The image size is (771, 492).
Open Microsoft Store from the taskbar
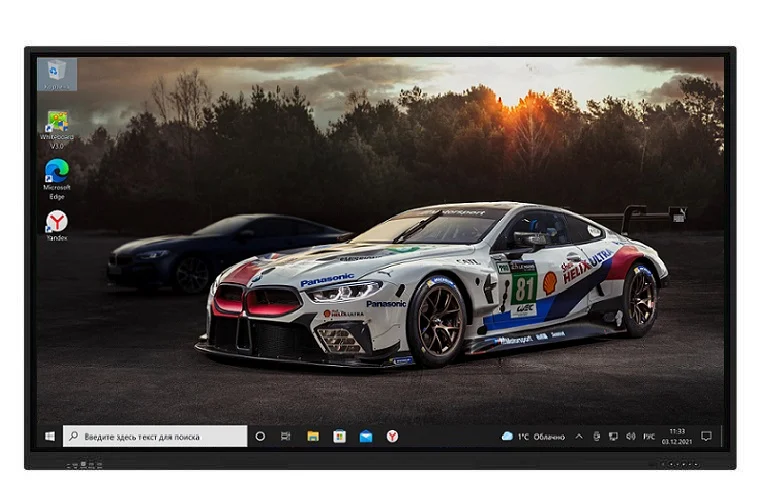tap(339, 436)
